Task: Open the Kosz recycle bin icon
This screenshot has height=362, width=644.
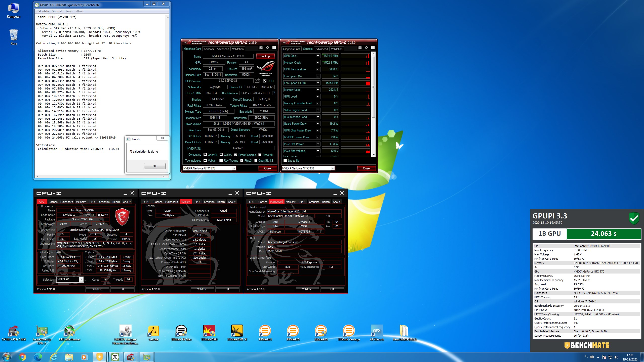Action: 14,37
